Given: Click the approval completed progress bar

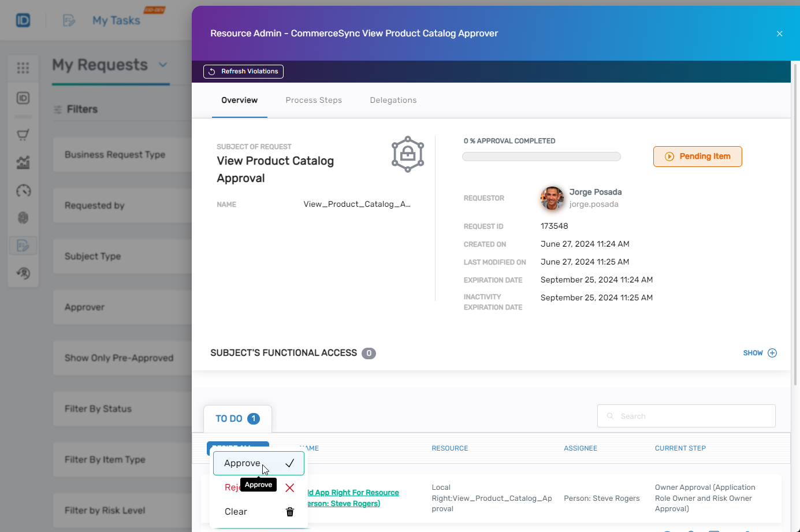Looking at the screenshot, I should [541, 156].
